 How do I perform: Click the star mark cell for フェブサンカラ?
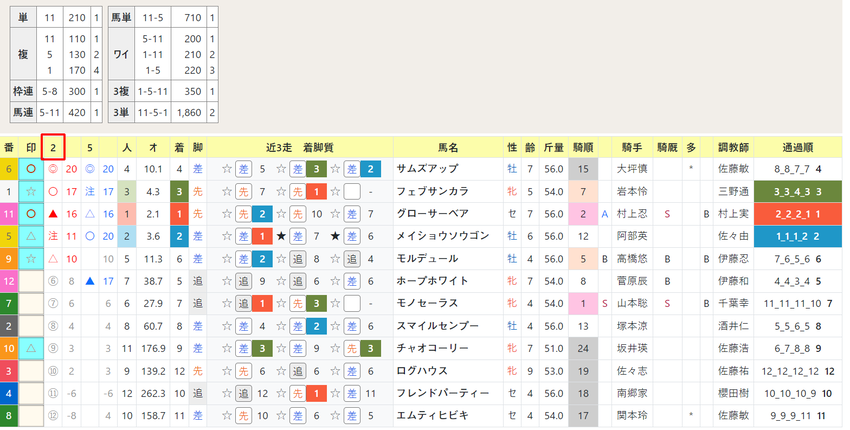coord(31,191)
